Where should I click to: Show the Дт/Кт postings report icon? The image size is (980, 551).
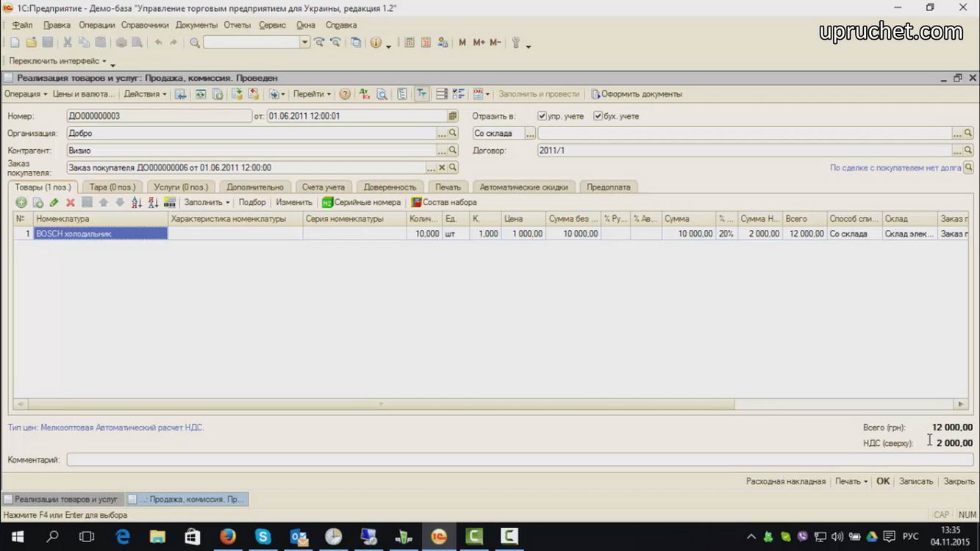[x=365, y=94]
